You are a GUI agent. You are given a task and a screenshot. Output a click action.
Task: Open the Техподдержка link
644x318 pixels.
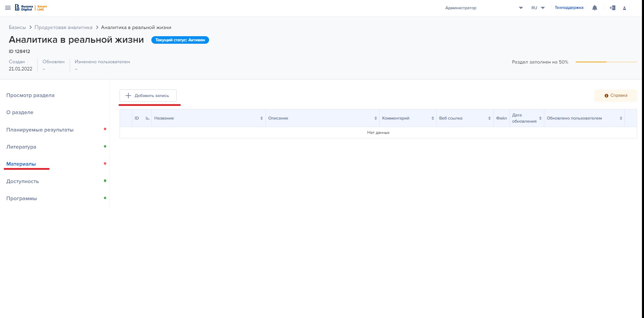click(x=569, y=8)
